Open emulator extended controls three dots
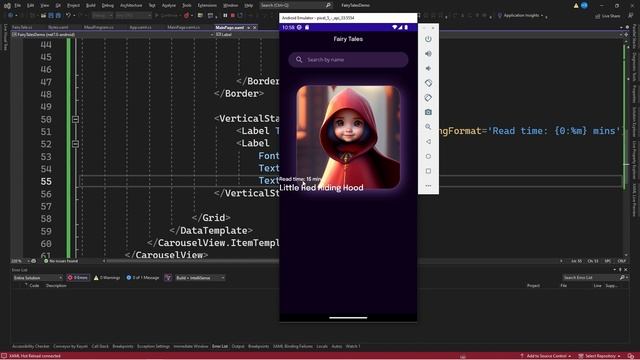640x360 pixels. (x=428, y=186)
